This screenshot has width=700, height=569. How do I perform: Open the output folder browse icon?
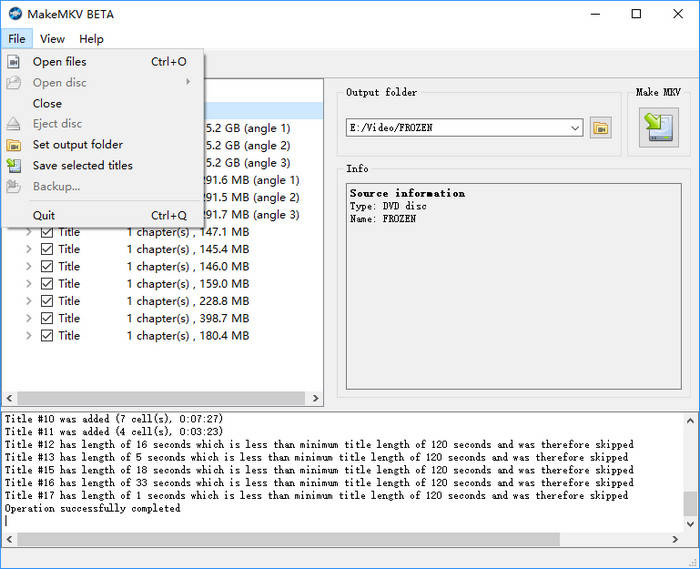[x=600, y=128]
